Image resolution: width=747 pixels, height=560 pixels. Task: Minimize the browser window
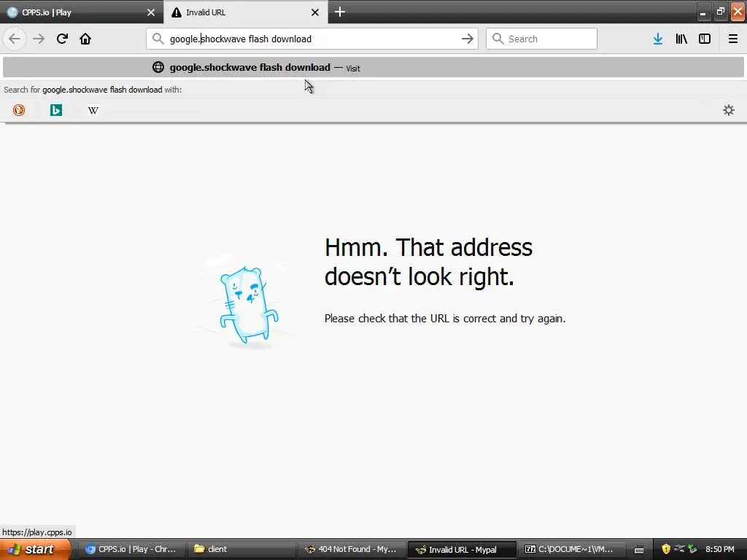[703, 12]
